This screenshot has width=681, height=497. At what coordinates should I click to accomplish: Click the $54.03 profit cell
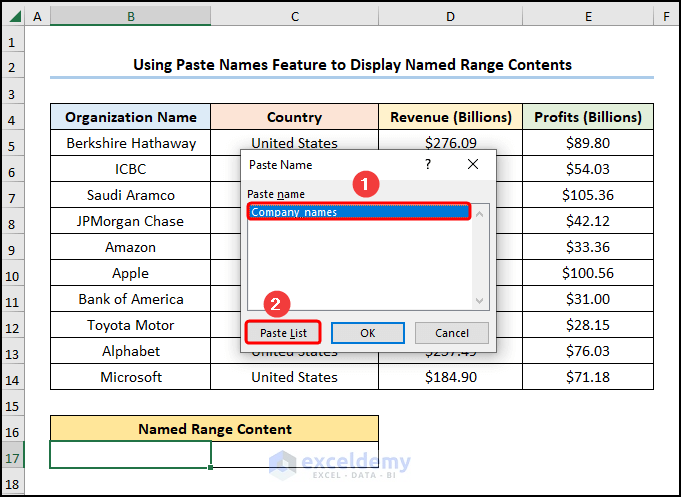click(588, 169)
